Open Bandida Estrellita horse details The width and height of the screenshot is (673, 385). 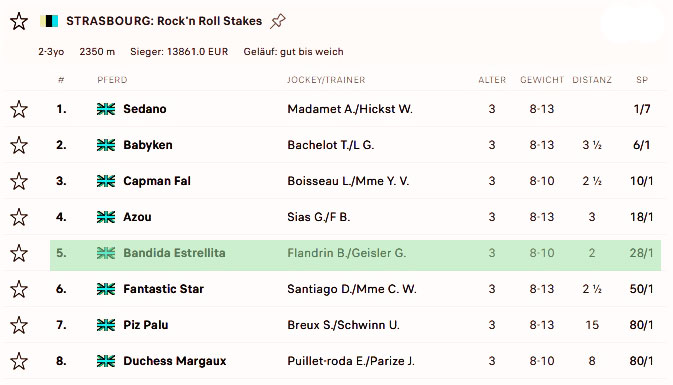point(174,253)
